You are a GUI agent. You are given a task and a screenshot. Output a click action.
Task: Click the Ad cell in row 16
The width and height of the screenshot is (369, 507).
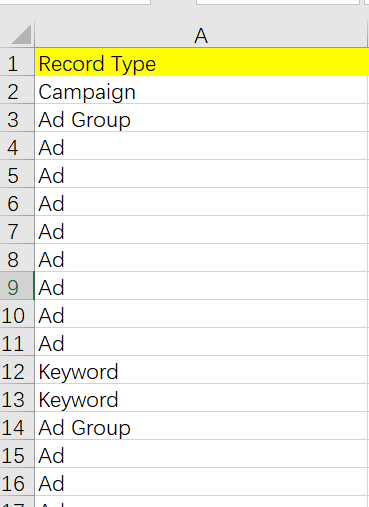(x=202, y=482)
